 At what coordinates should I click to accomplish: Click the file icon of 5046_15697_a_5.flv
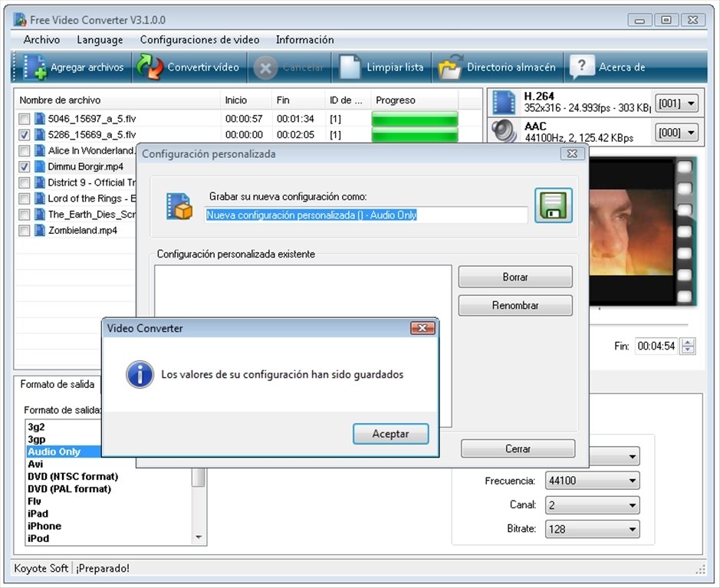40,118
